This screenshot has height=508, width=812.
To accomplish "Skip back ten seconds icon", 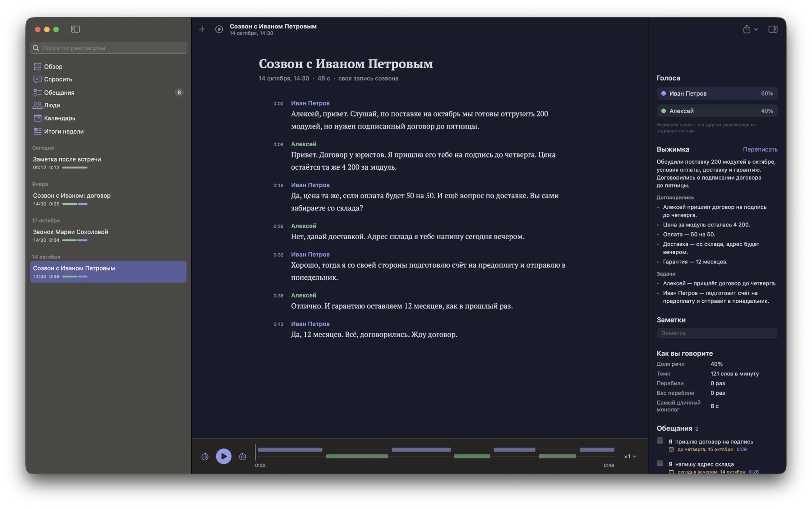I will tap(205, 457).
